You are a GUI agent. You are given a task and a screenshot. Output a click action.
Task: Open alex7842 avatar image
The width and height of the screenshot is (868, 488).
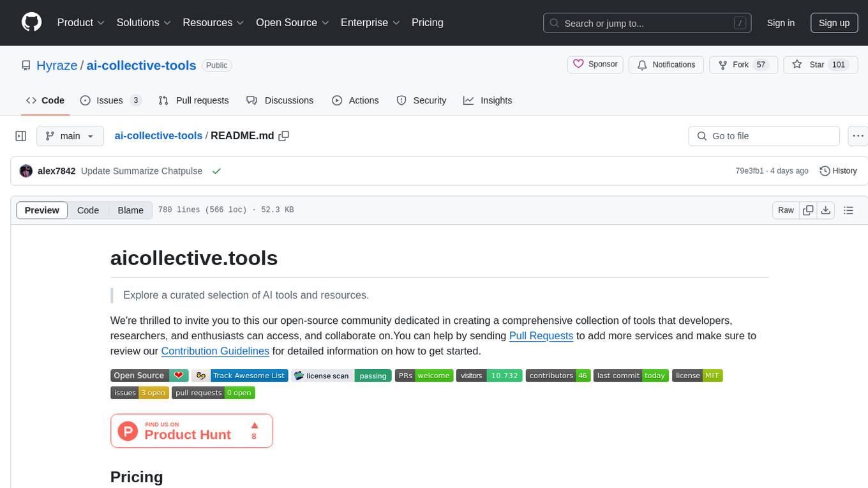[x=26, y=171]
